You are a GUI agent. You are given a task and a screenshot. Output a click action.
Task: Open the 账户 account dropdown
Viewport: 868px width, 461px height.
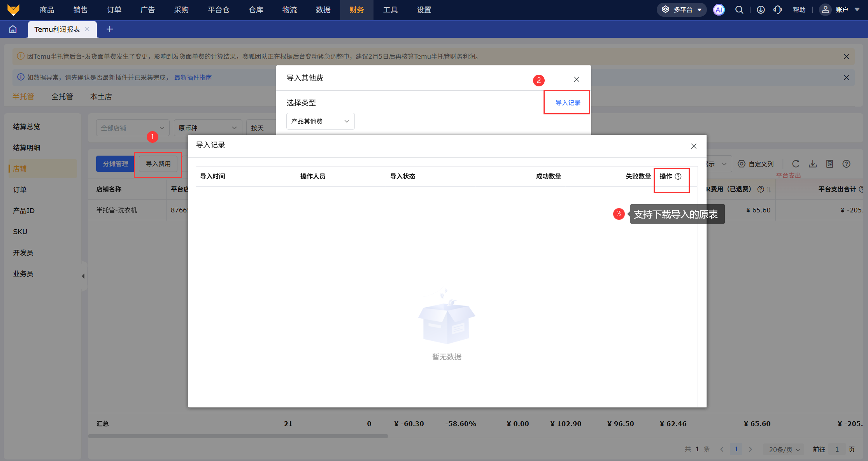click(842, 10)
